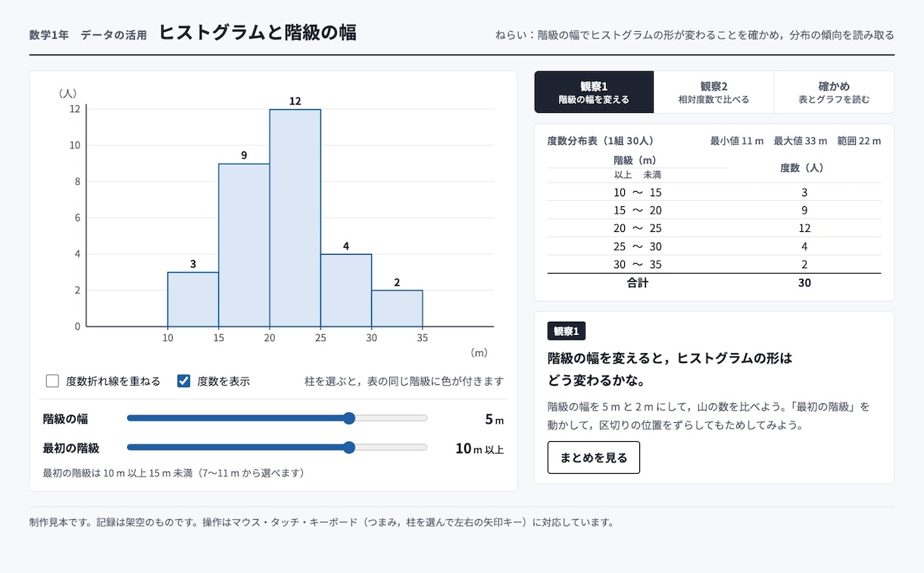
Task: Click the 合計 total row label
Action: 637,283
